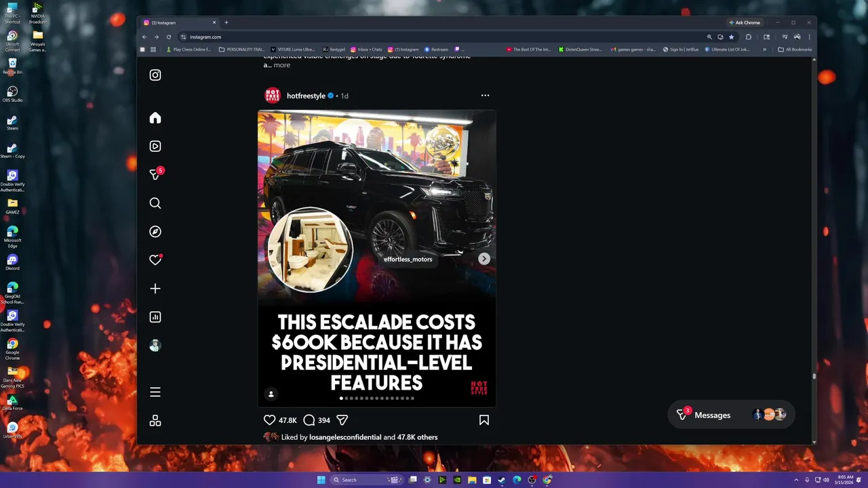Image resolution: width=868 pixels, height=488 pixels.
Task: Open Play Chess Online bookmark
Action: pos(189,49)
